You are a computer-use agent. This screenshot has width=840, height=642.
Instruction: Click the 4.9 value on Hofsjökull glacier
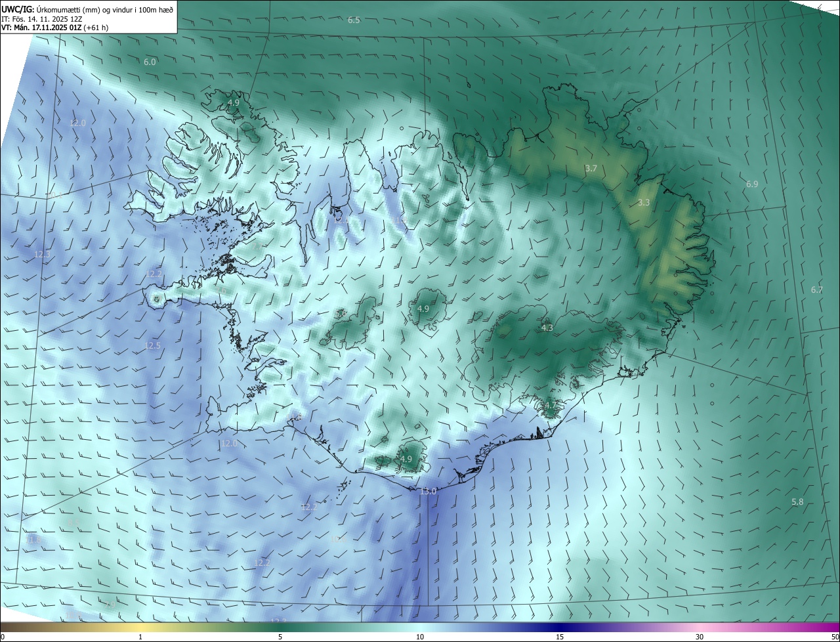[423, 309]
